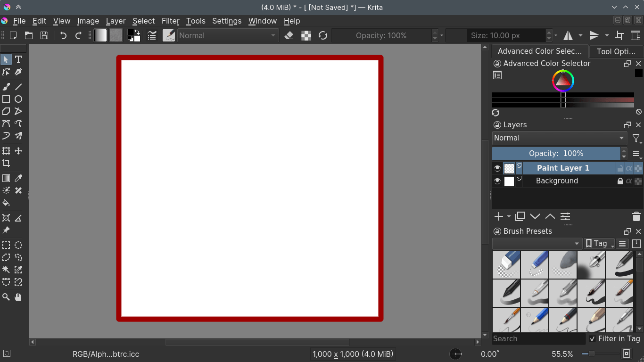Image resolution: width=644 pixels, height=362 pixels.
Task: Select the Freehand Brush tool
Action: click(6, 86)
